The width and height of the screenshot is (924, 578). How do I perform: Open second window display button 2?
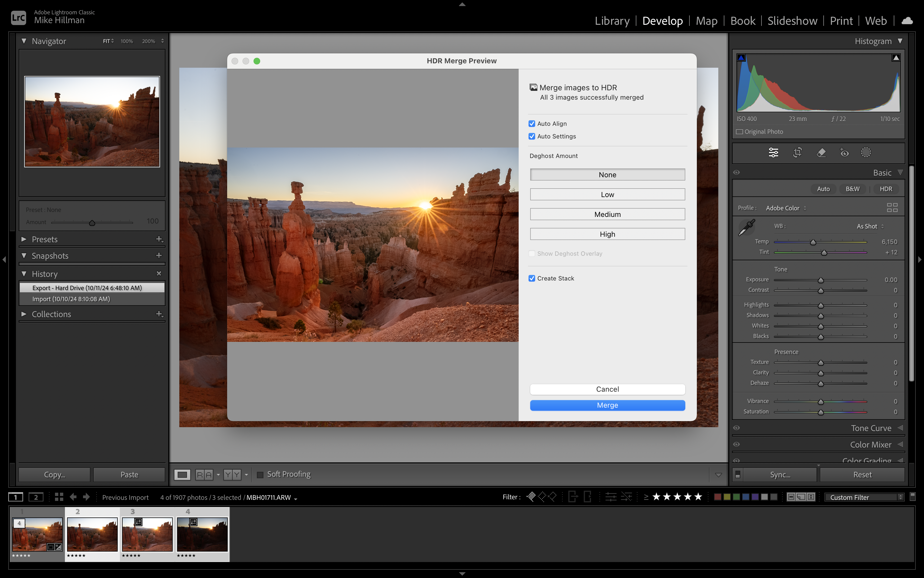click(x=36, y=497)
